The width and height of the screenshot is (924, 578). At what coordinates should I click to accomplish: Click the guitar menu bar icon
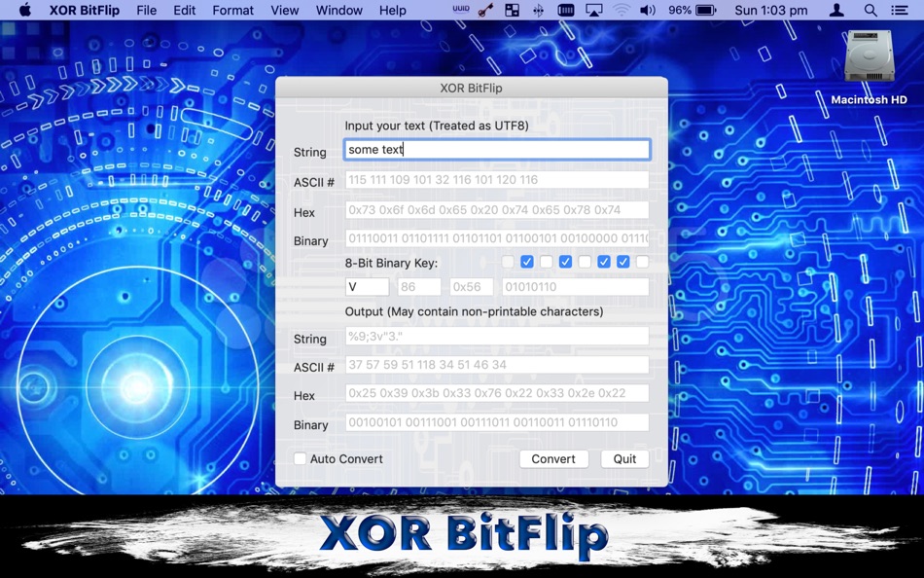point(486,10)
